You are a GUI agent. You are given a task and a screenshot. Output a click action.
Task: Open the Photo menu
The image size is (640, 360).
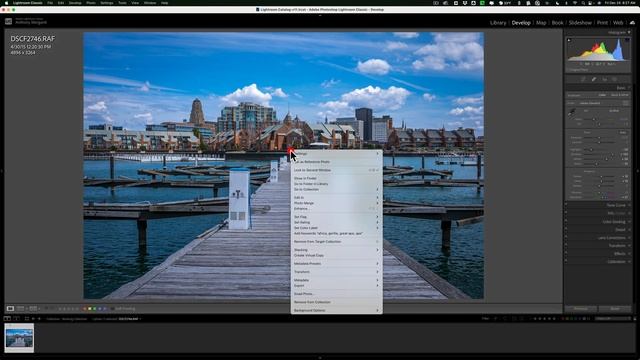[x=91, y=3]
